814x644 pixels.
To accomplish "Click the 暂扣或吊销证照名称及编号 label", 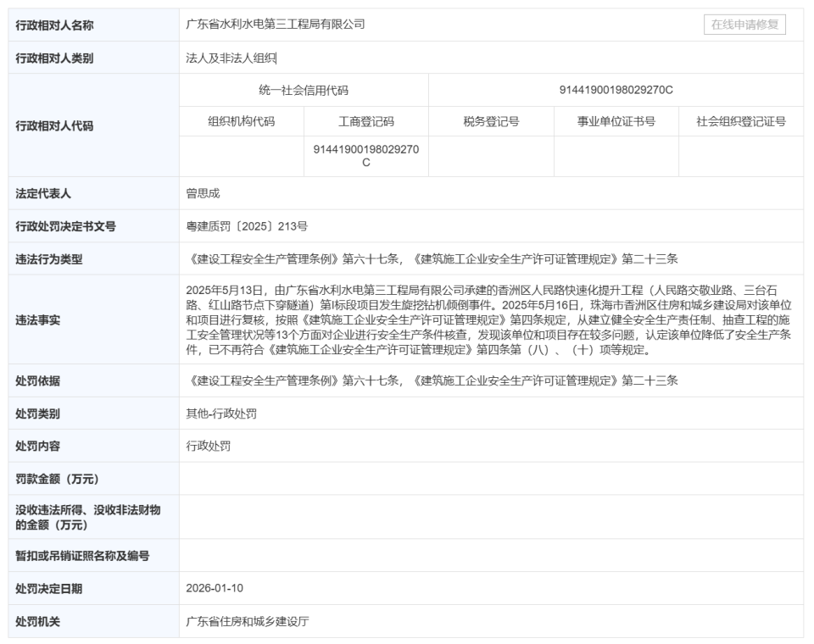I will (82, 556).
